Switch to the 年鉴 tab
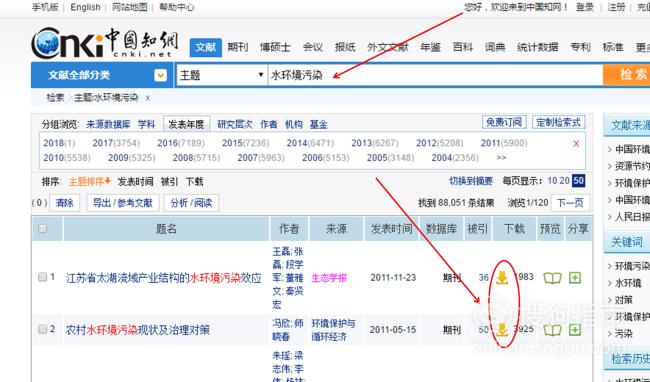Image resolution: width=650 pixels, height=382 pixels. pos(430,47)
